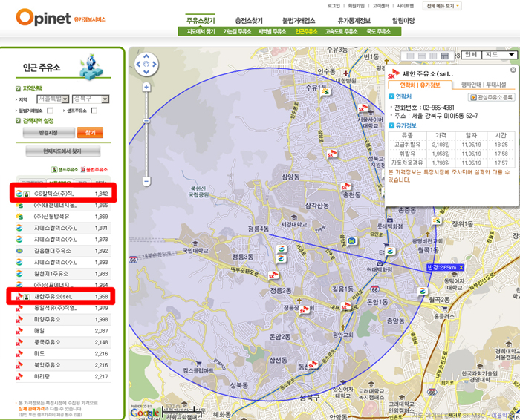Select the vertical split layout icon
The image size is (520, 420).
(x=433, y=56)
